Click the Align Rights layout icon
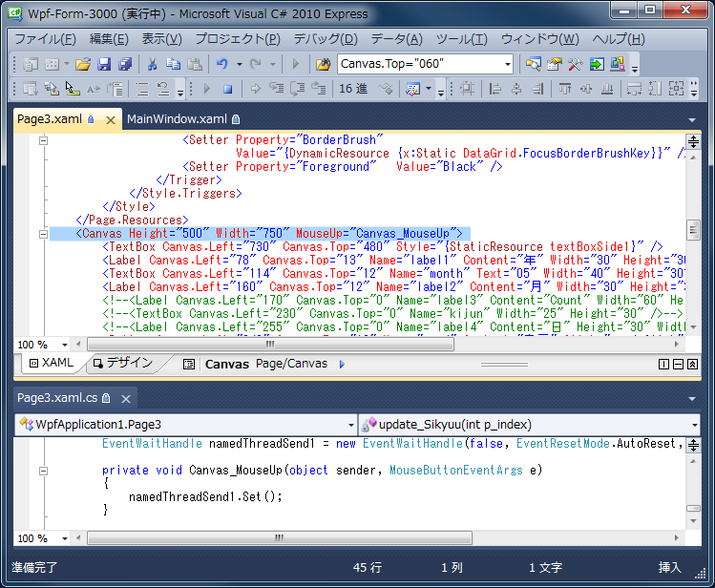 (537, 89)
